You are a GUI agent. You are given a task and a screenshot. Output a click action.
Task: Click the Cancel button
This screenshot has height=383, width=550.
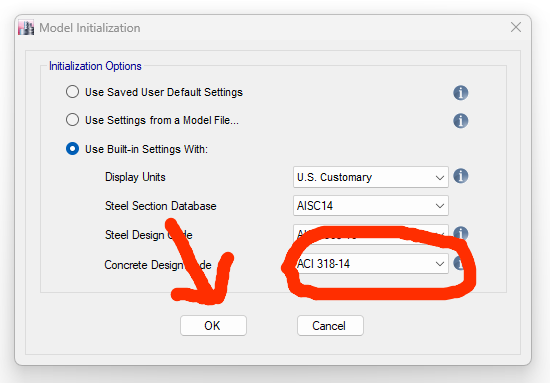point(330,325)
